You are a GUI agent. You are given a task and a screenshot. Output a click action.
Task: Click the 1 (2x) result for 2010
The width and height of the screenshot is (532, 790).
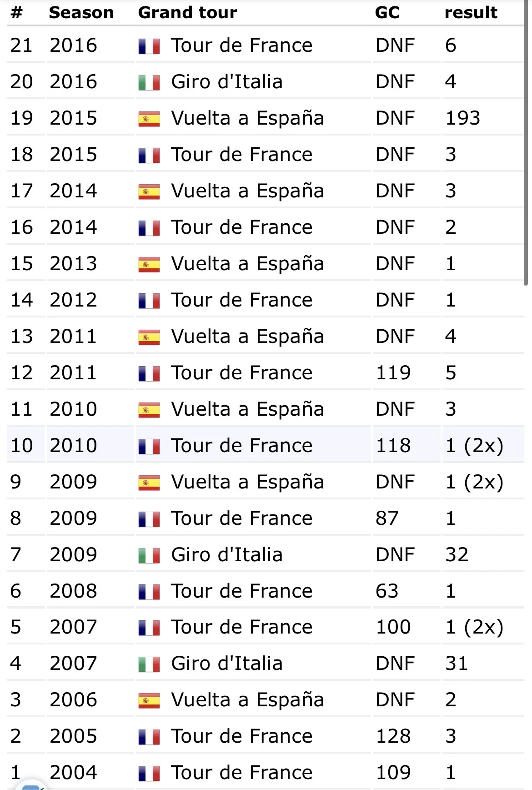(474, 446)
